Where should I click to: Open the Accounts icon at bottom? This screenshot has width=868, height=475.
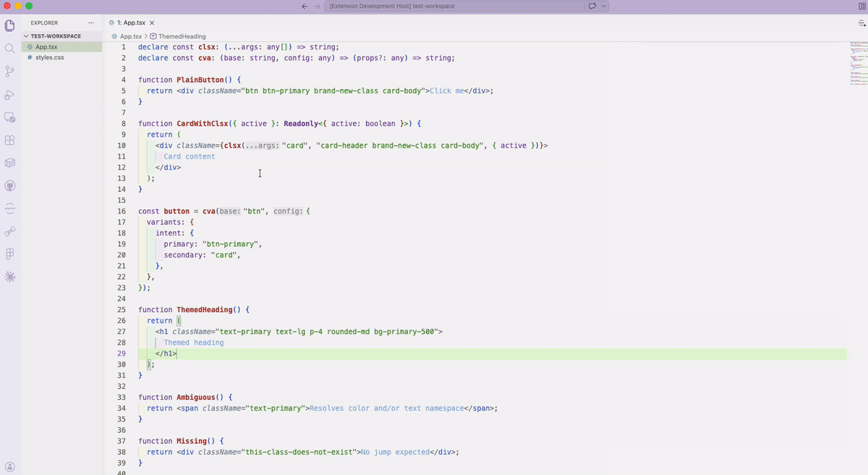10,466
